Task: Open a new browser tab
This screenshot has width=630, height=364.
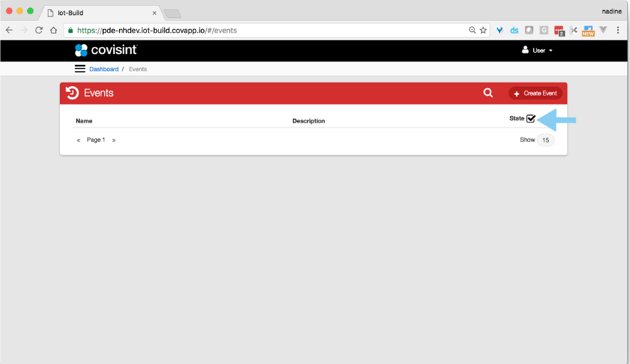Action: pyautogui.click(x=172, y=14)
